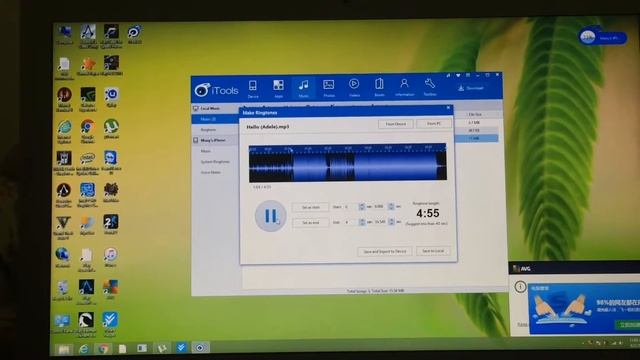Click the start minutes input field

coord(350,207)
